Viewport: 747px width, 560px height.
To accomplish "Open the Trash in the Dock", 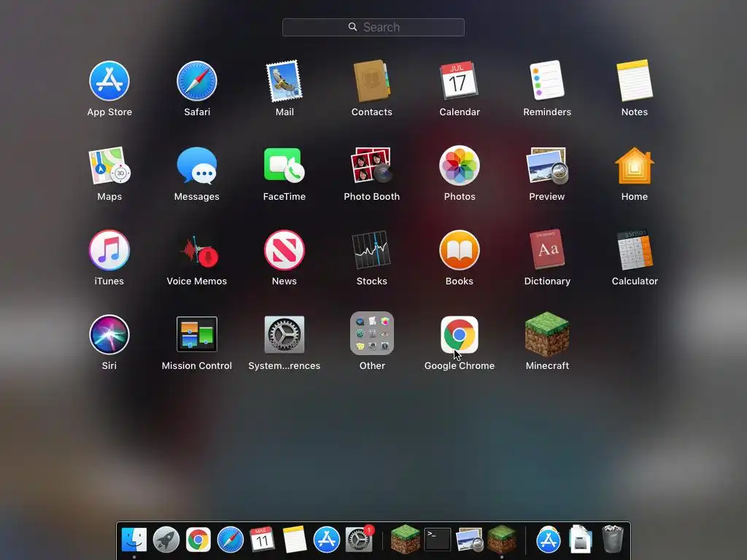I will click(x=613, y=539).
